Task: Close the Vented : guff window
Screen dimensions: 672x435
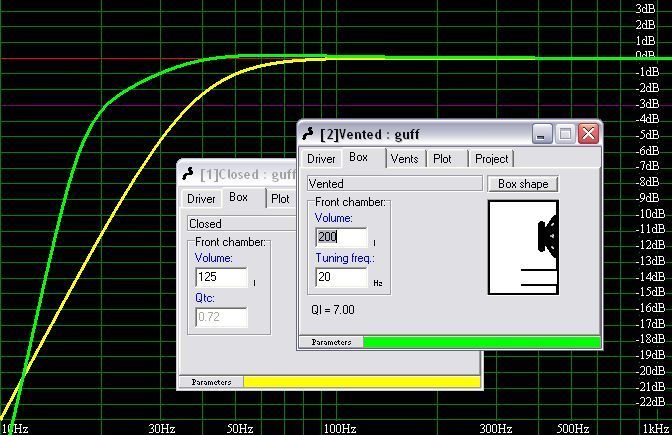Action: coord(588,134)
